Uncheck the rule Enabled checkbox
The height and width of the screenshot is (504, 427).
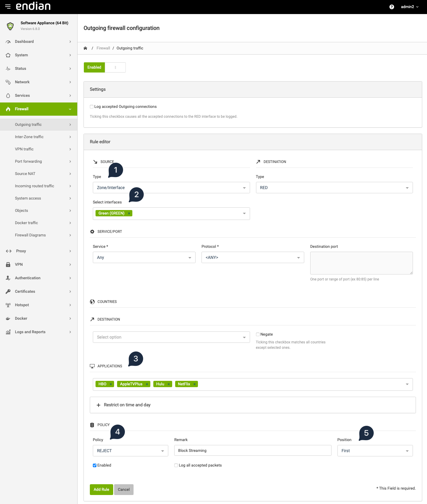[95, 465]
